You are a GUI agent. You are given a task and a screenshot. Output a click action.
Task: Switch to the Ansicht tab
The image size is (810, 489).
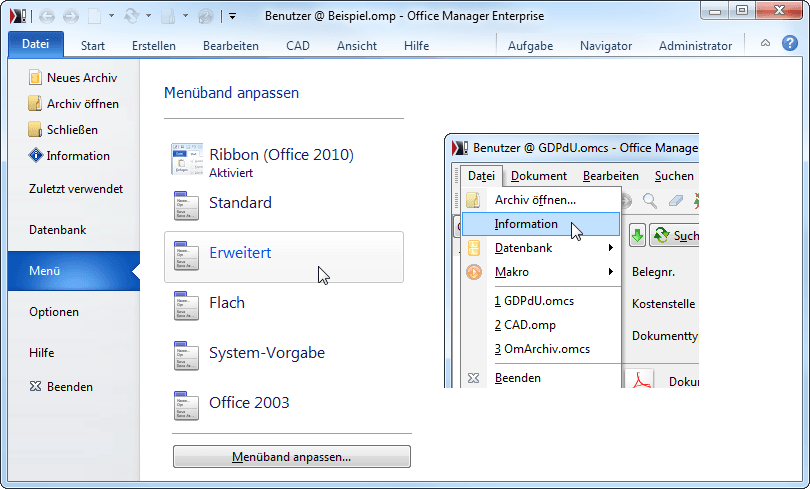click(x=357, y=46)
